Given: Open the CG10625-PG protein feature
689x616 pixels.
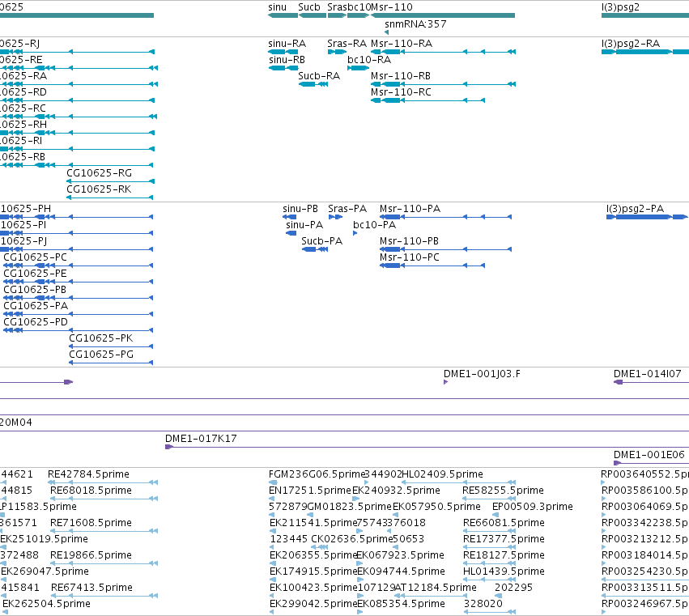Looking at the screenshot, I should pyautogui.click(x=111, y=363).
